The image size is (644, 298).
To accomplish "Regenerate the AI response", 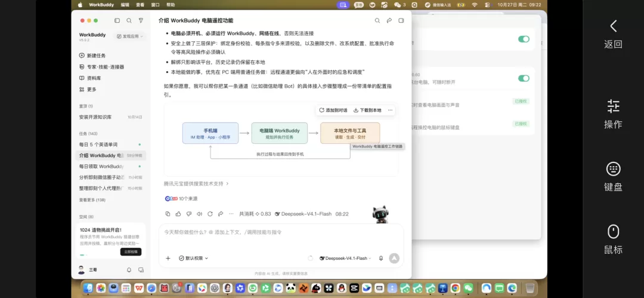I will tap(210, 214).
